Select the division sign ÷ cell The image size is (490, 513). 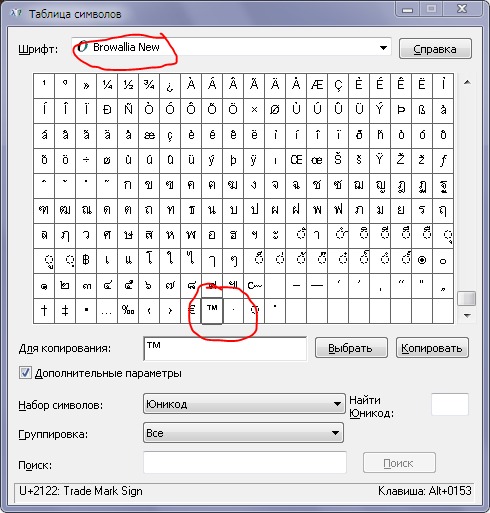click(x=86, y=161)
